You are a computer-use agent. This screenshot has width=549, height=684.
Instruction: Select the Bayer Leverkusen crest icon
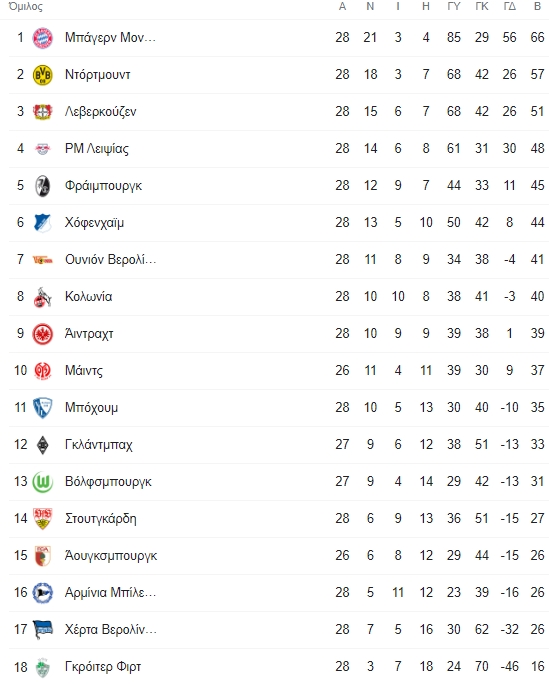point(43,112)
